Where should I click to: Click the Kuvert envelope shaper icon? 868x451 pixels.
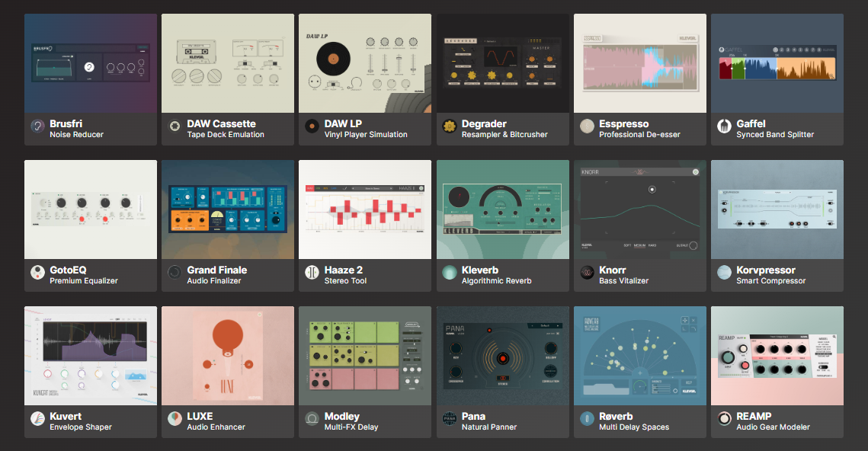tap(37, 419)
